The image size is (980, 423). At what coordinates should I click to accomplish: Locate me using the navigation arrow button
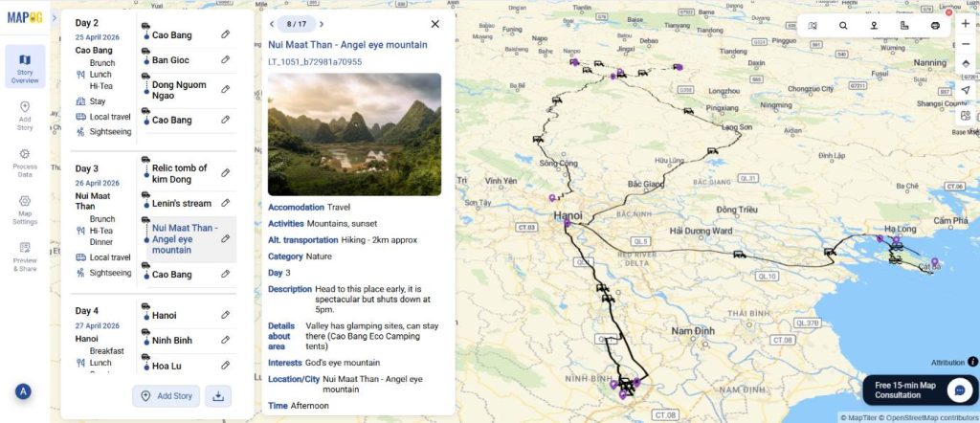(966, 90)
